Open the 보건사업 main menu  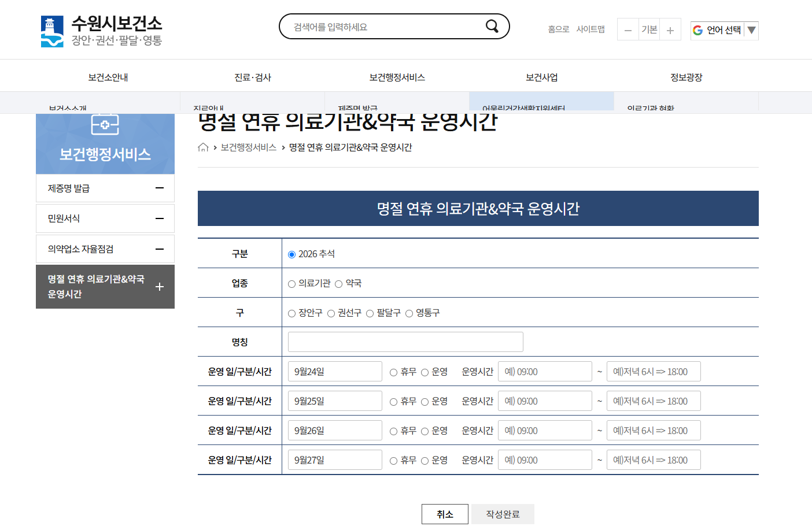coord(542,77)
